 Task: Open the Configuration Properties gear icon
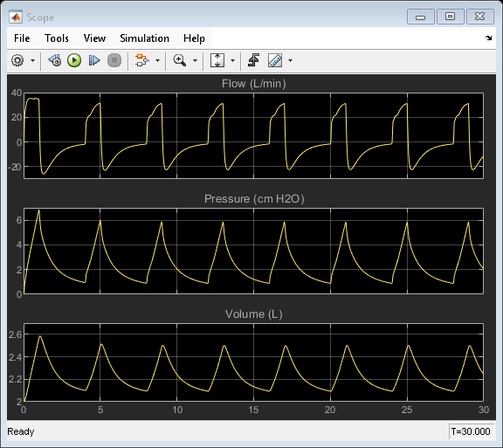point(17,60)
